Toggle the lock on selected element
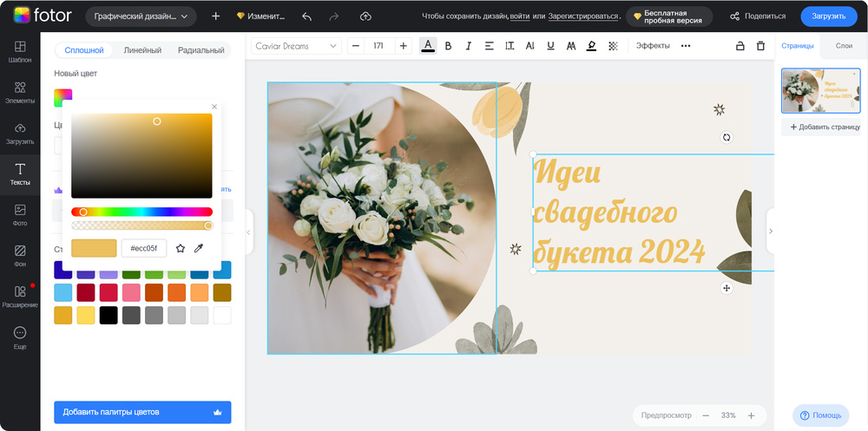 740,46
